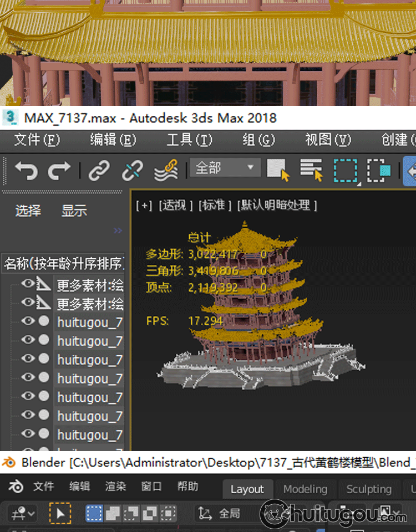
Task: Click helper-type icon of the second 更多素材 row
Action: tap(44, 303)
